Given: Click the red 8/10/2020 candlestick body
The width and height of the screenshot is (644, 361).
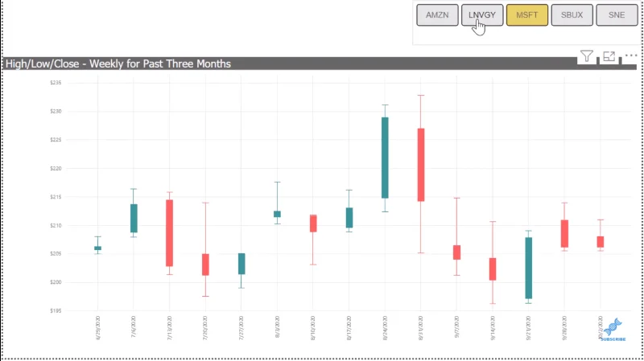Looking at the screenshot, I should coord(313,224).
